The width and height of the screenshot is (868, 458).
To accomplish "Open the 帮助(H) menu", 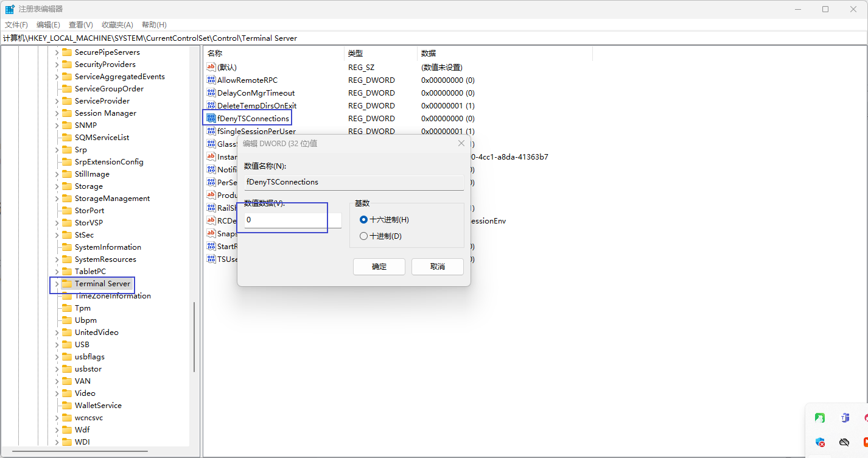I will (x=154, y=24).
